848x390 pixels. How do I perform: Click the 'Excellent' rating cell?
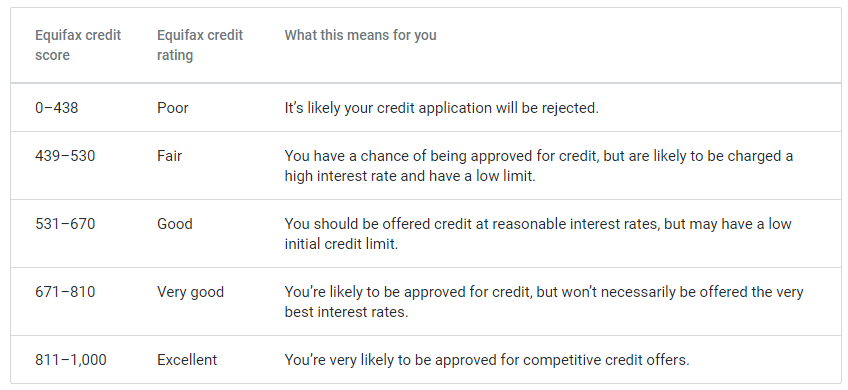tap(187, 360)
